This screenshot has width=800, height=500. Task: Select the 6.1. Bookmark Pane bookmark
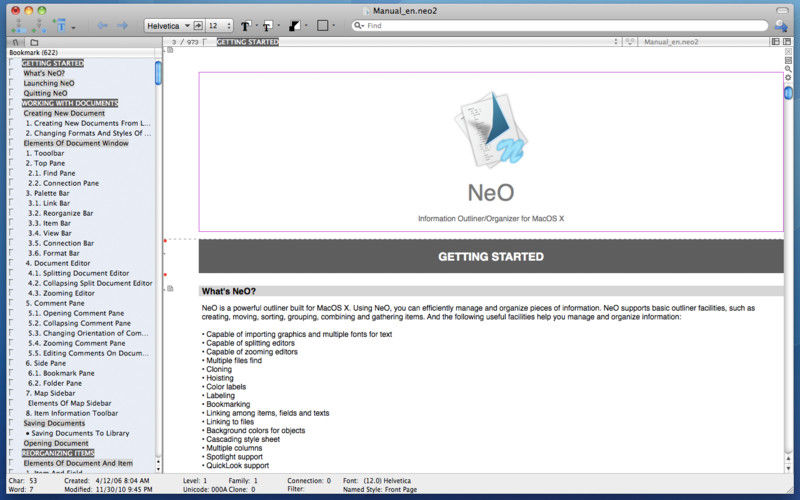click(x=61, y=373)
